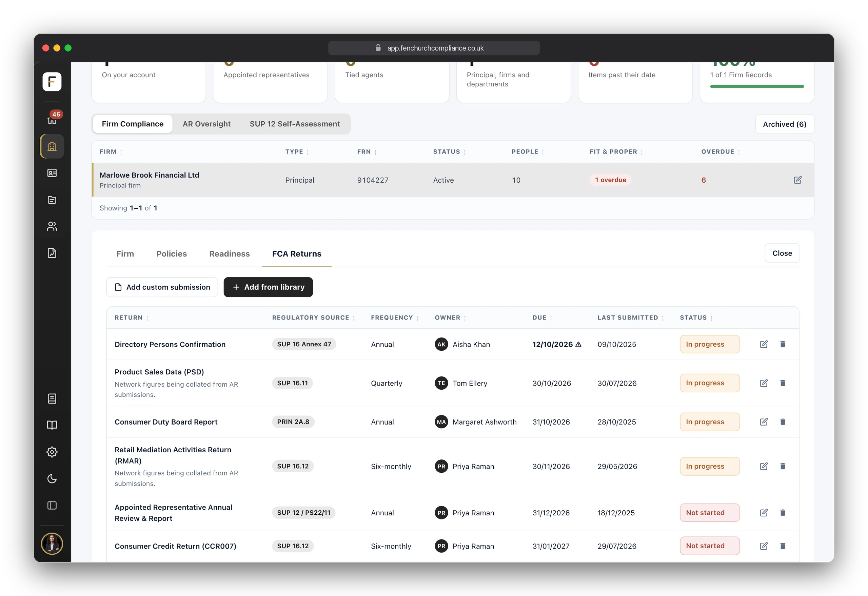This screenshot has width=868, height=596.
Task: Click Add from library button
Action: point(268,287)
